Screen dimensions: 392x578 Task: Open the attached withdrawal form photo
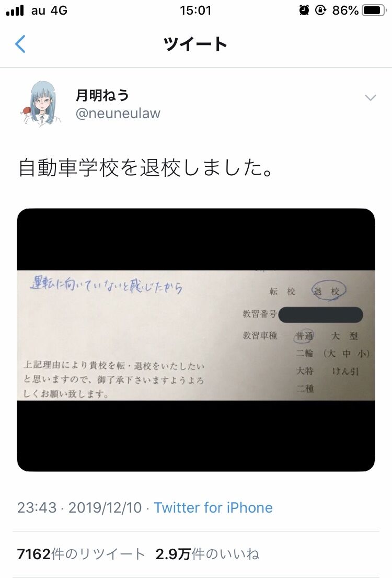[196, 339]
